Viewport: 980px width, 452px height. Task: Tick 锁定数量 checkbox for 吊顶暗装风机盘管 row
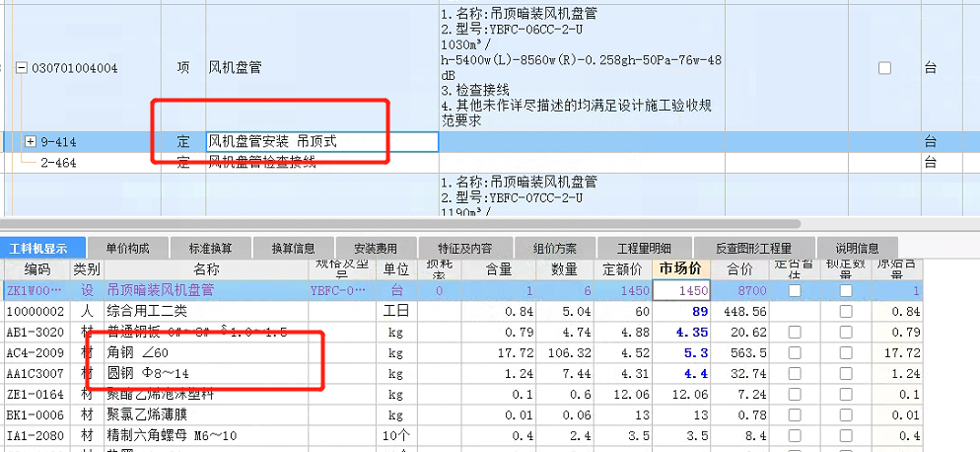click(846, 290)
